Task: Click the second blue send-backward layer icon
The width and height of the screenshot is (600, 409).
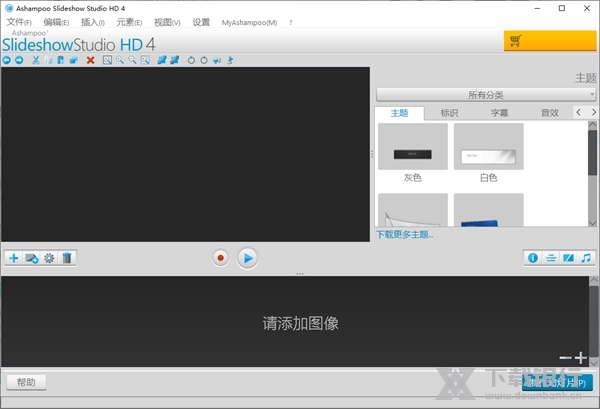Action: [x=174, y=60]
